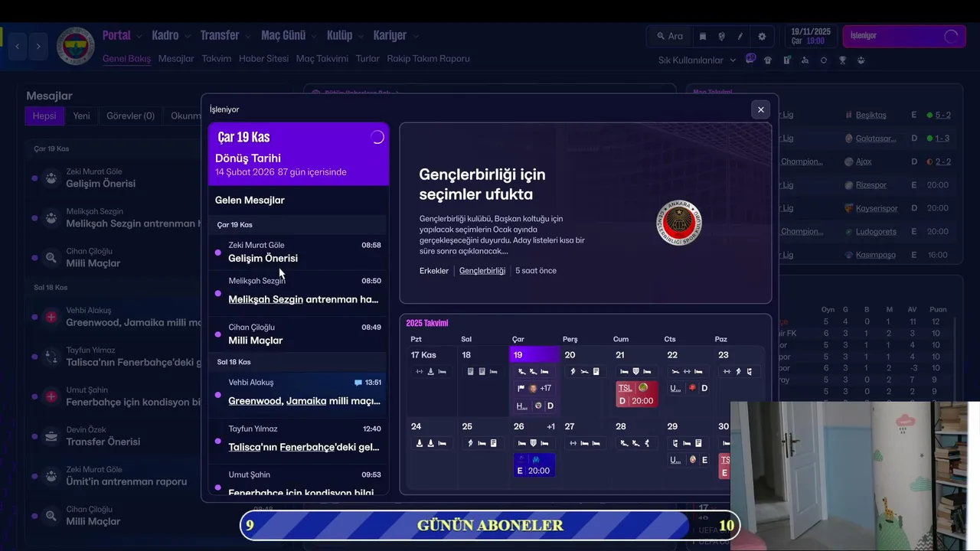
Task: Click the exclamation report icon in favorites bar
Action: point(786,60)
